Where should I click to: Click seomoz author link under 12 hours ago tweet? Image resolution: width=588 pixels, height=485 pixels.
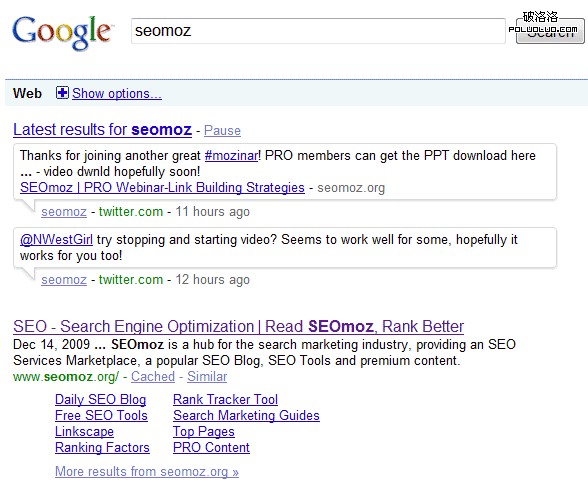64,280
